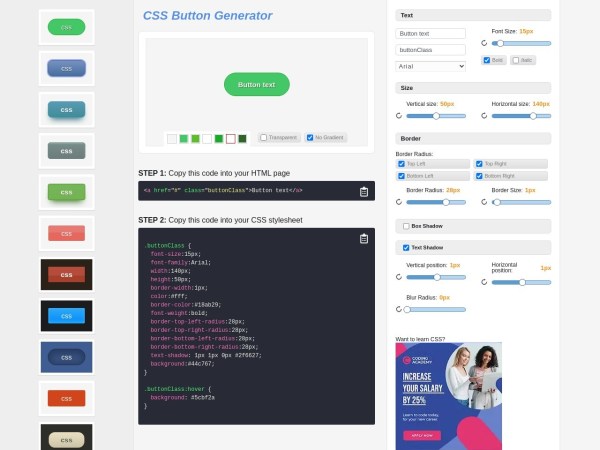
Task: Copy the HTML code with clipboard icon
Action: click(364, 191)
